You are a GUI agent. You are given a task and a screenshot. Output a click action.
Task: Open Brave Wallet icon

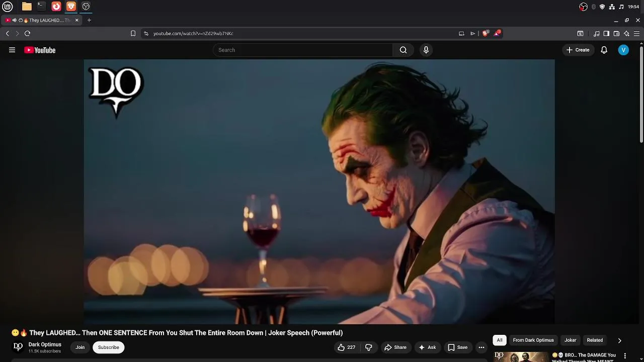(x=616, y=34)
